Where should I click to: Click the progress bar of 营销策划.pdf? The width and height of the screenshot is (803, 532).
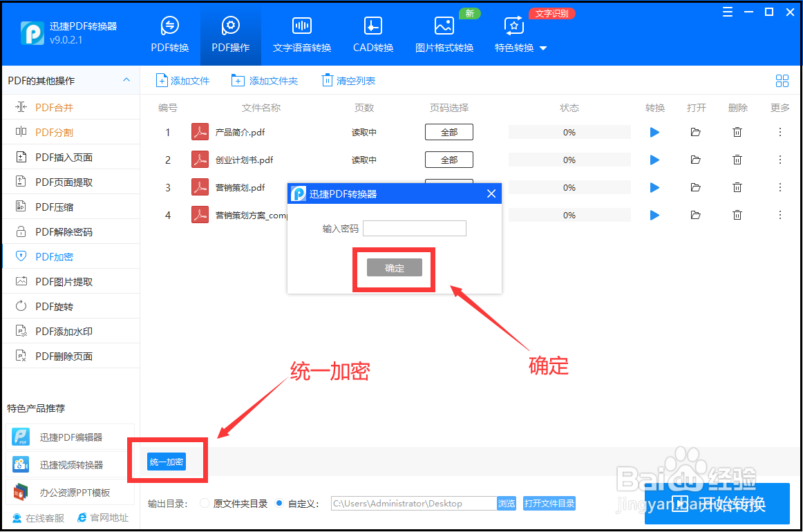(569, 187)
